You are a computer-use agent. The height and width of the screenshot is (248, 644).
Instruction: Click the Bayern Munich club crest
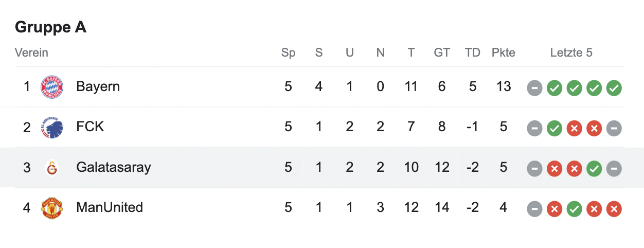pyautogui.click(x=52, y=87)
